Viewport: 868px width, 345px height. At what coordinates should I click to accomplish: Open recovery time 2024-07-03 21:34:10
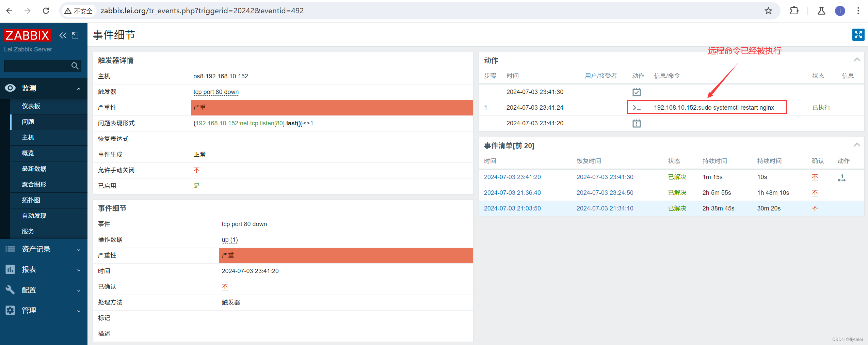(605, 208)
